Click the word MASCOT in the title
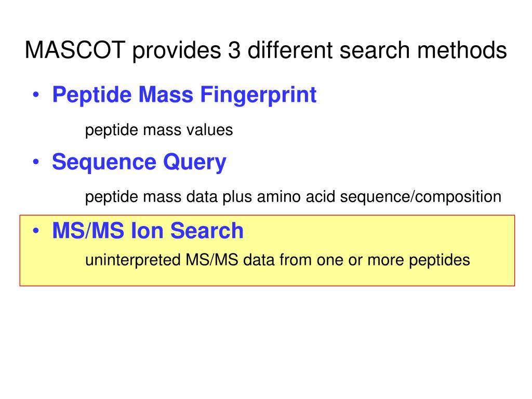The height and width of the screenshot is (399, 532). [x=75, y=50]
